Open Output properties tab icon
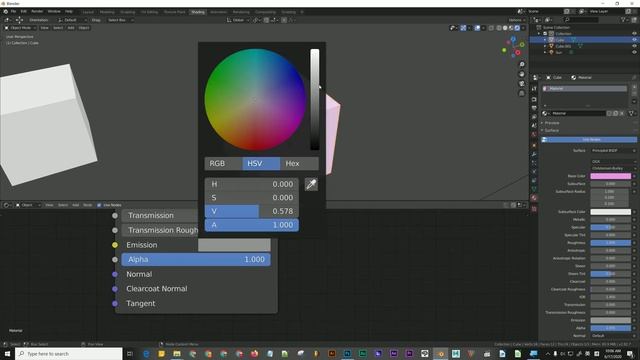 534,108
